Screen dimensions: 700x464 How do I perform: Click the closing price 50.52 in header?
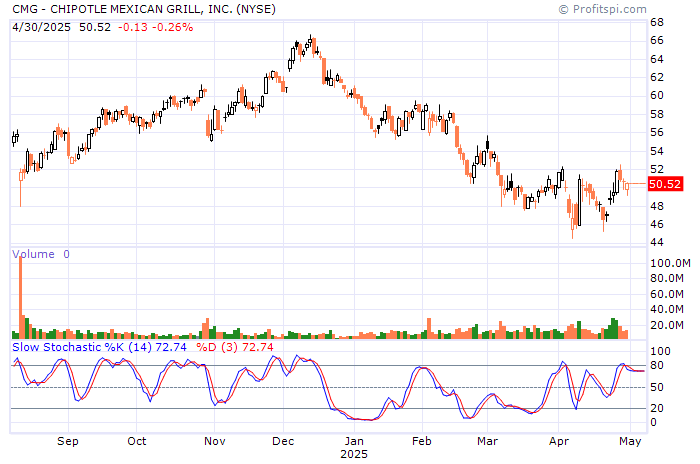pos(95,27)
